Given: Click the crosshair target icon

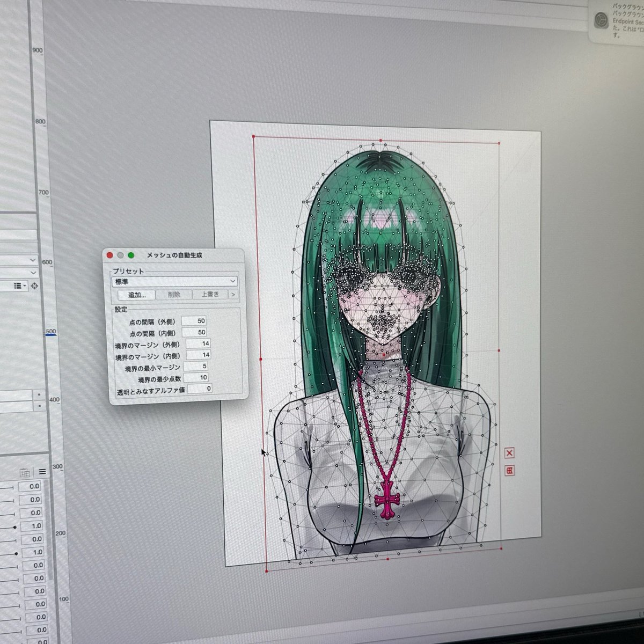Looking at the screenshot, I should 35,286.
